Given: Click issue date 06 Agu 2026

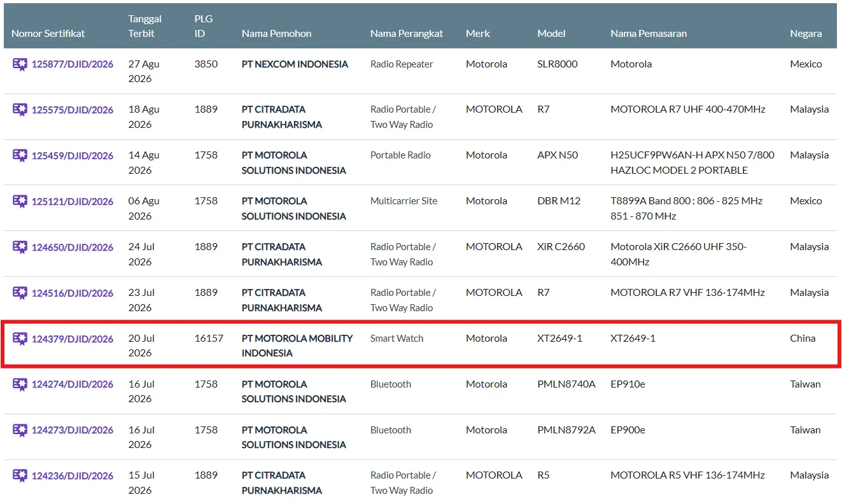Looking at the screenshot, I should pyautogui.click(x=144, y=208).
